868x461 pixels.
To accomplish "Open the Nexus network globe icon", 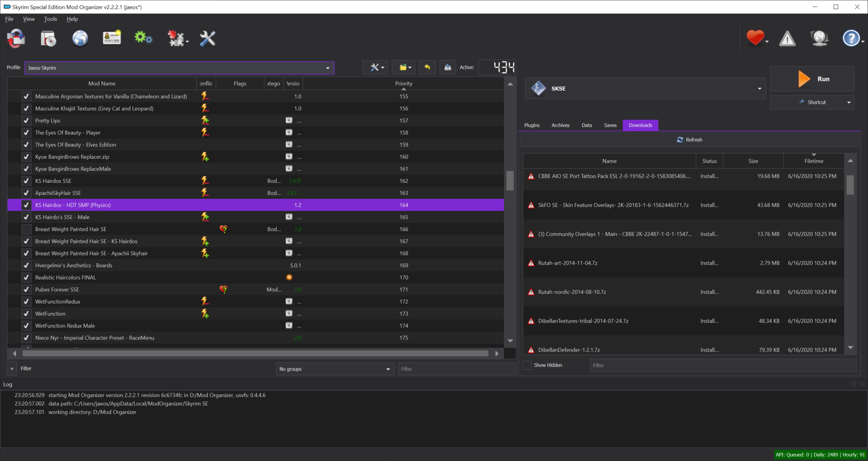I will pos(80,38).
